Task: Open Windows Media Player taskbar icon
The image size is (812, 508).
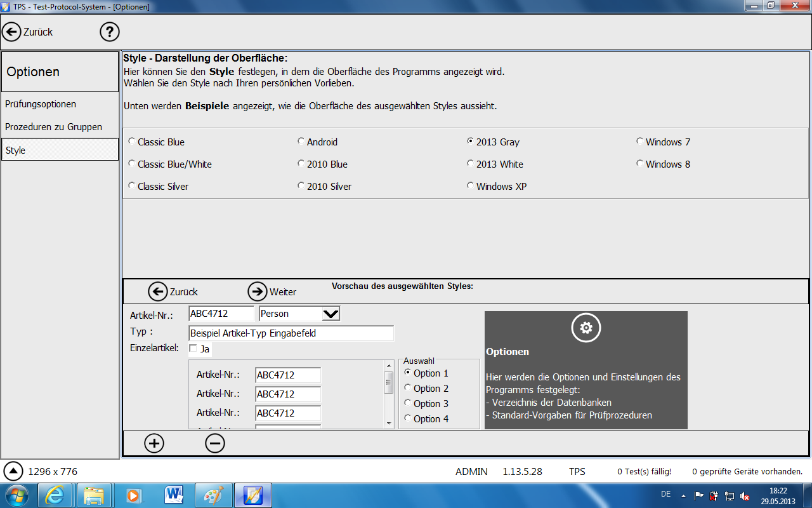Action: click(x=133, y=495)
